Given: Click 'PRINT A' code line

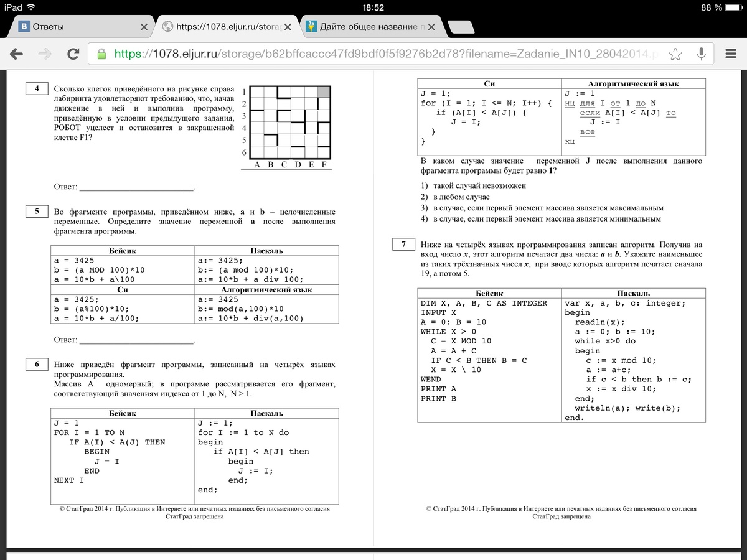Looking at the screenshot, I should [x=439, y=389].
